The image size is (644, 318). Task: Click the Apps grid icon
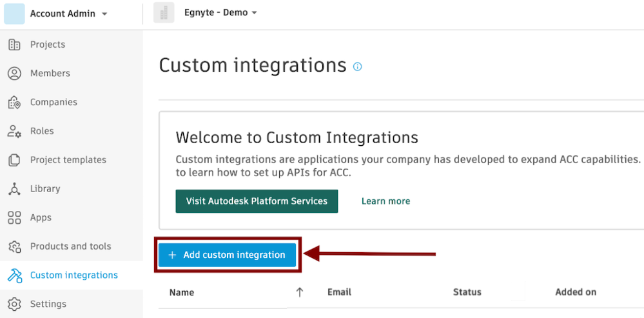click(x=14, y=218)
